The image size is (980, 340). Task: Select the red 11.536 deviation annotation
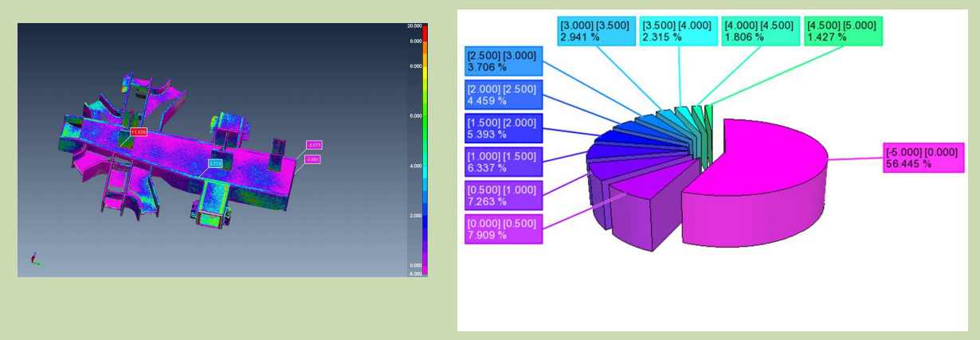pos(139,131)
